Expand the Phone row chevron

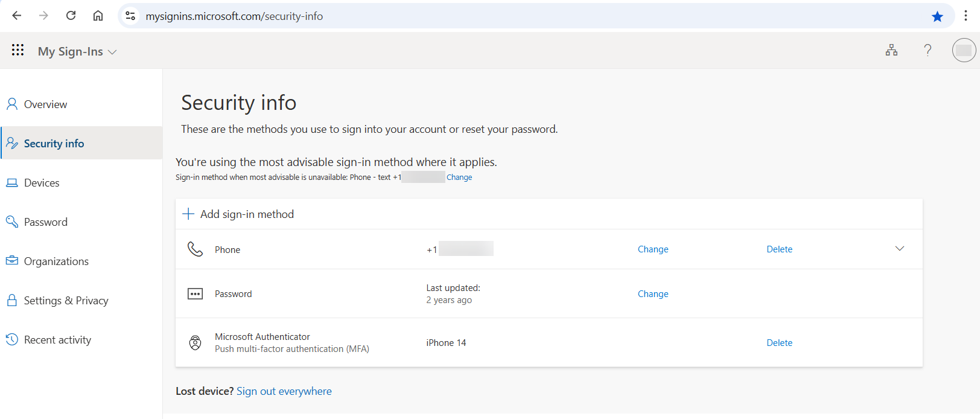click(x=899, y=249)
